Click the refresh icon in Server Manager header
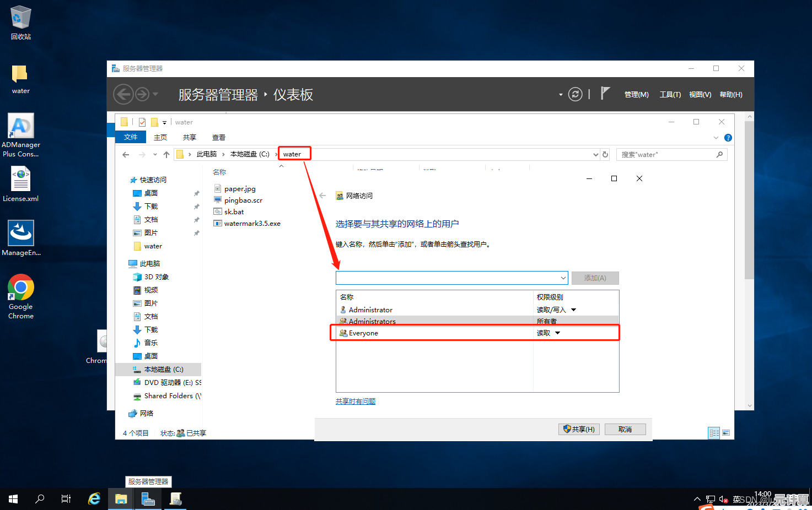Viewport: 812px width, 510px height. (x=575, y=95)
